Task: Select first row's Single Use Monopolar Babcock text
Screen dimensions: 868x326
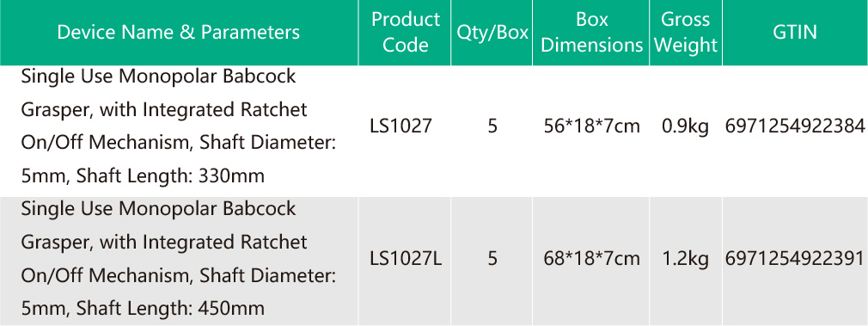Action: [x=159, y=77]
